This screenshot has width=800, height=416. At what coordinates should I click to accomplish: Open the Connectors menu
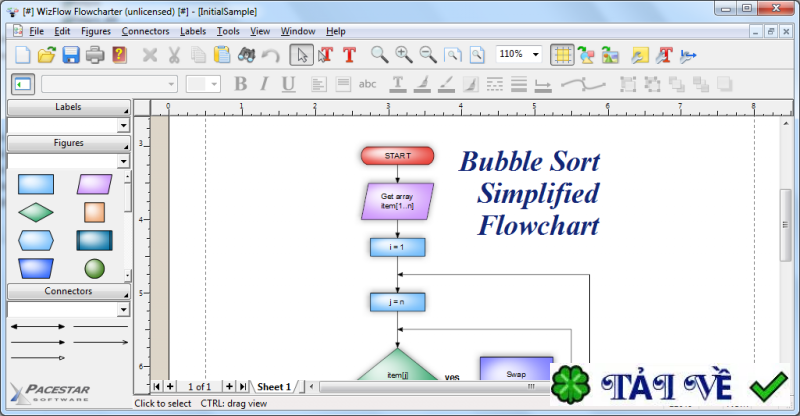click(x=145, y=31)
